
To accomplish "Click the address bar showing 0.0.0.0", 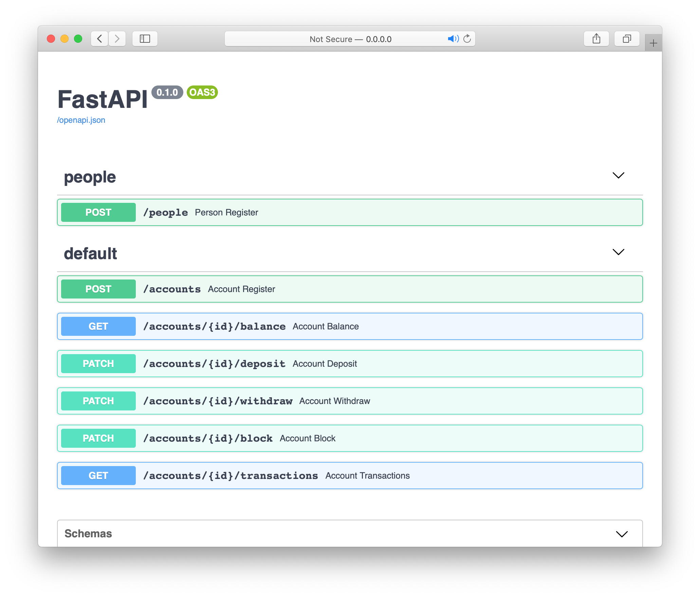I will [350, 39].
